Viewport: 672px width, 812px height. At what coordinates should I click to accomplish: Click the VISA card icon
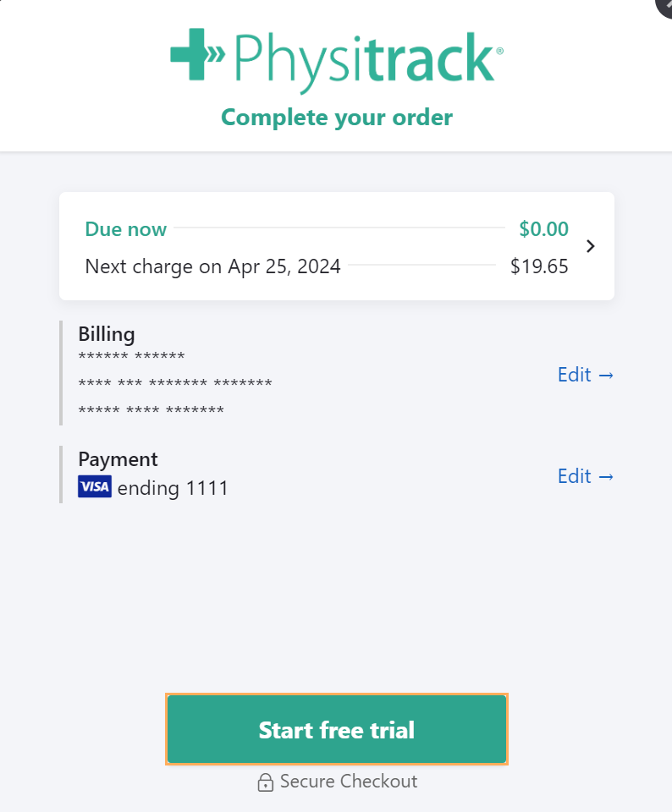[95, 486]
